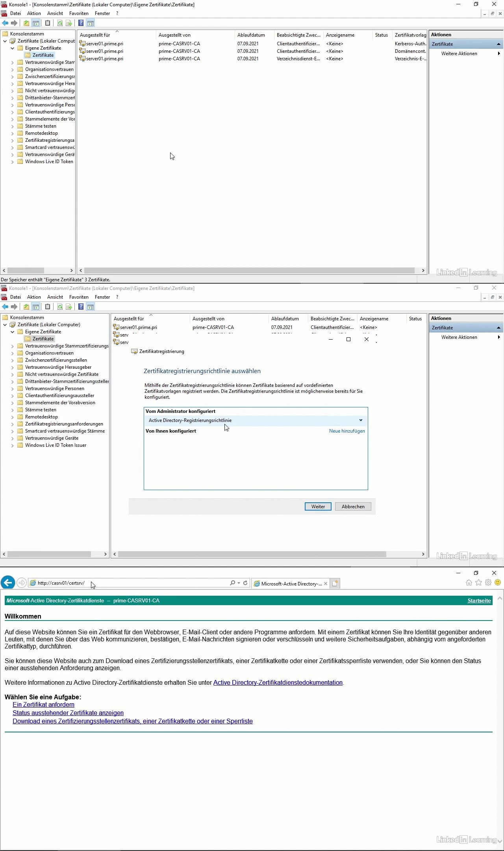This screenshot has height=851, width=504.
Task: Click the Internet Explorer back arrow button
Action: click(x=8, y=583)
